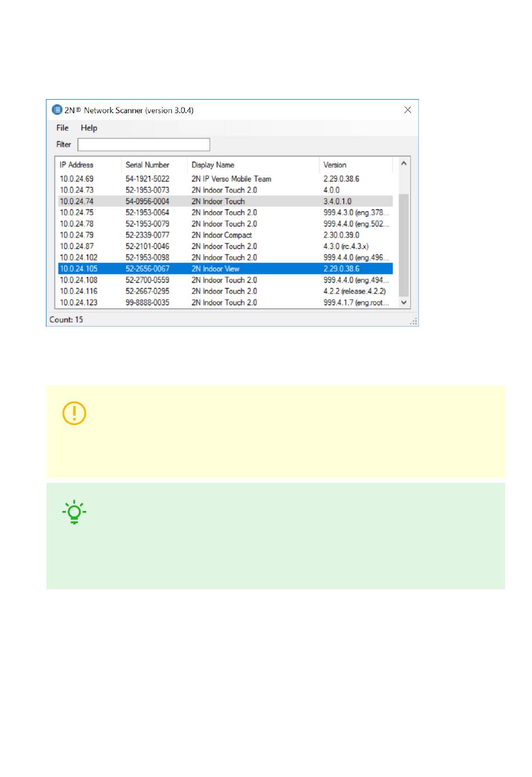Open the Help menu
Screen dimensions: 532x777
click(x=88, y=128)
